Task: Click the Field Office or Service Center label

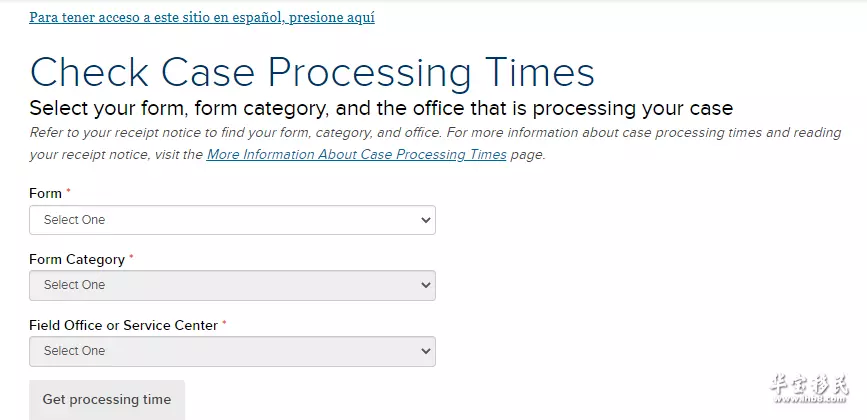Action: 123,326
